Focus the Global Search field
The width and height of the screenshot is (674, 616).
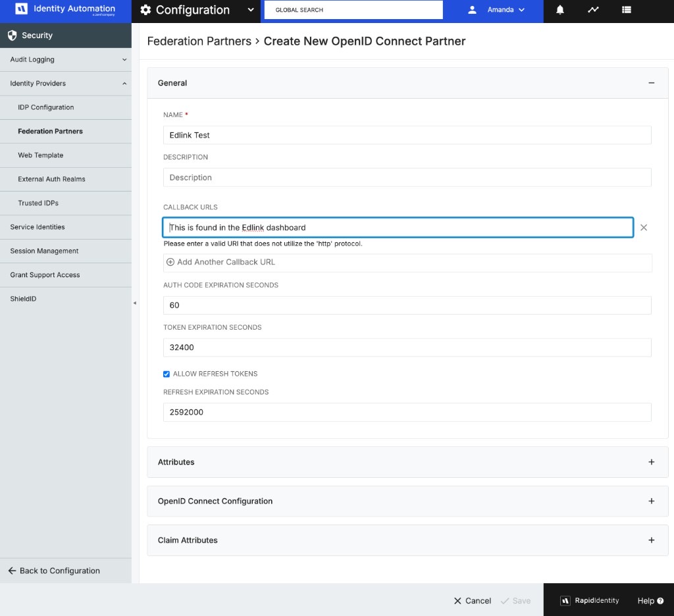click(x=353, y=10)
